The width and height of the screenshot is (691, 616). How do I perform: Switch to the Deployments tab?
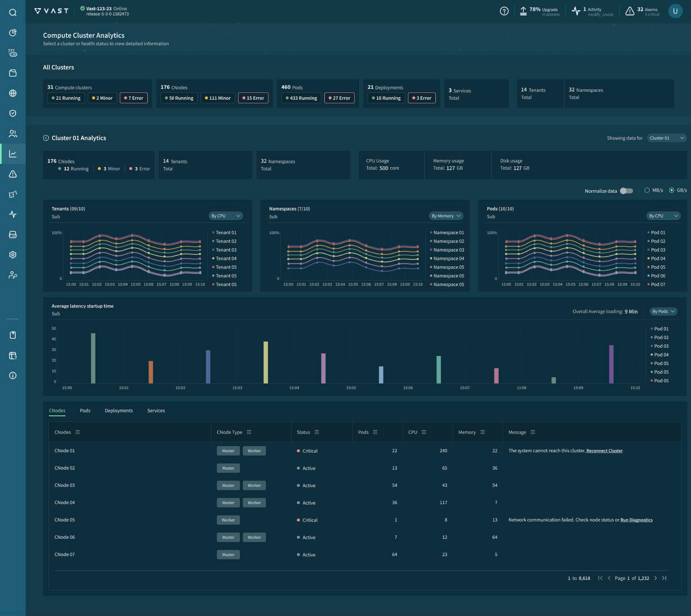click(x=119, y=411)
